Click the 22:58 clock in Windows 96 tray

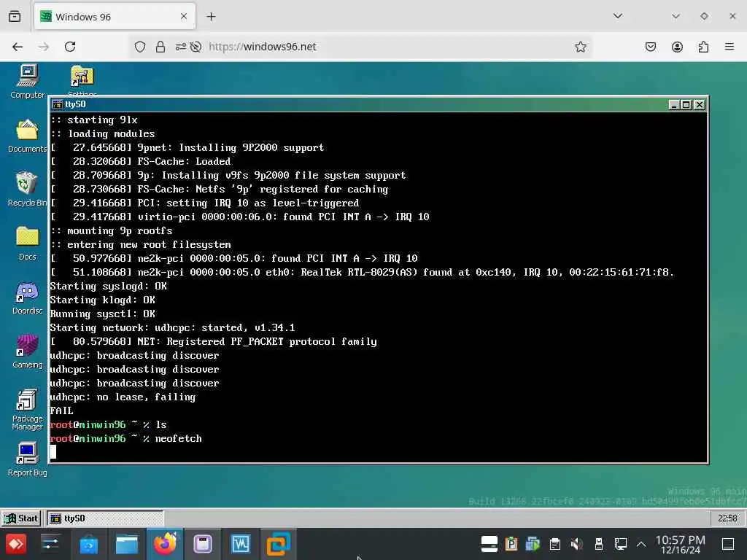[x=727, y=518]
